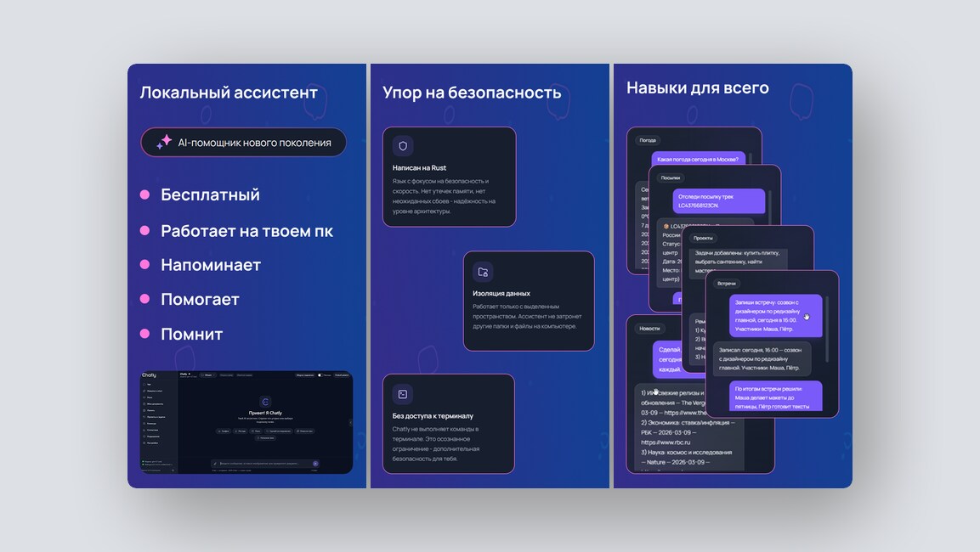Viewport: 980px width, 552px height.
Task: Click the scrollbar on the Встречи chat card
Action: point(827,330)
